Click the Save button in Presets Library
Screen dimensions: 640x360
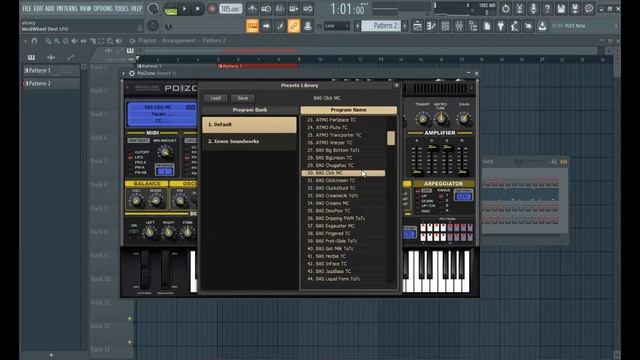(243, 98)
